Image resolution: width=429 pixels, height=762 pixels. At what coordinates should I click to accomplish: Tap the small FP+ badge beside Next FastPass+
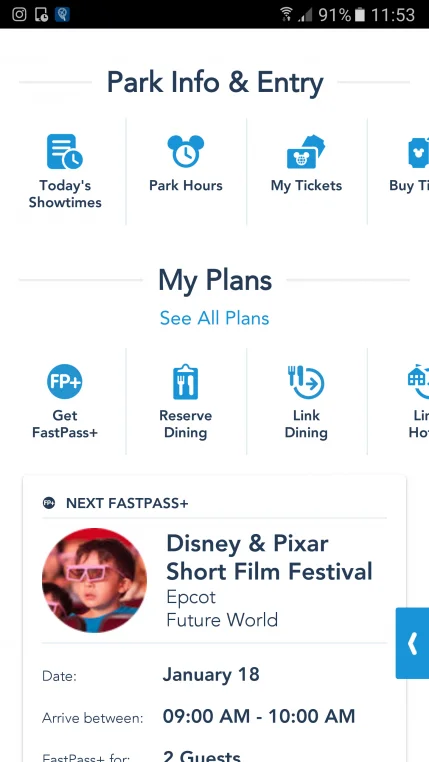click(x=49, y=503)
